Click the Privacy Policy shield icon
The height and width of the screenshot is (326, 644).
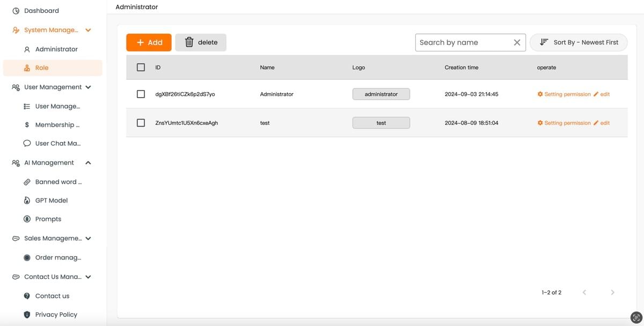point(27,315)
